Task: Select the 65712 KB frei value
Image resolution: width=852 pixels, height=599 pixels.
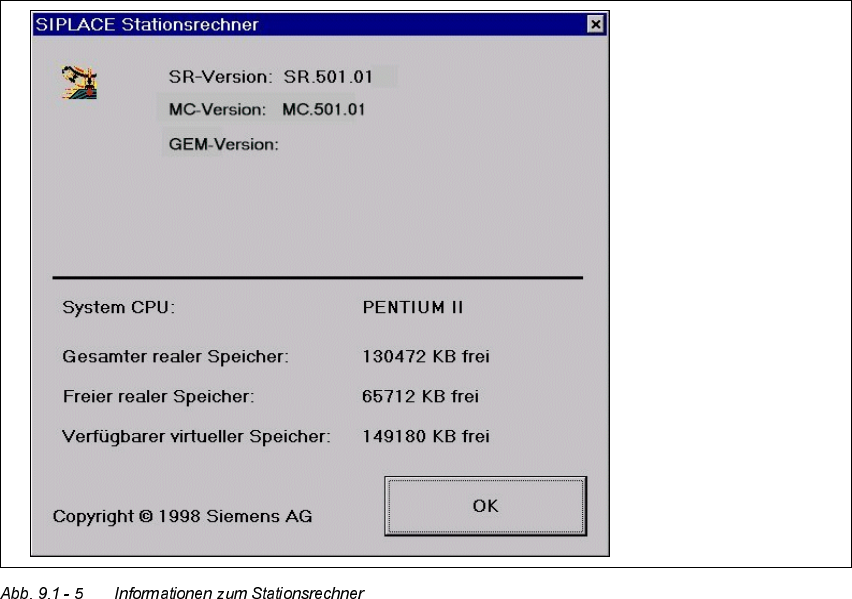Action: click(420, 396)
